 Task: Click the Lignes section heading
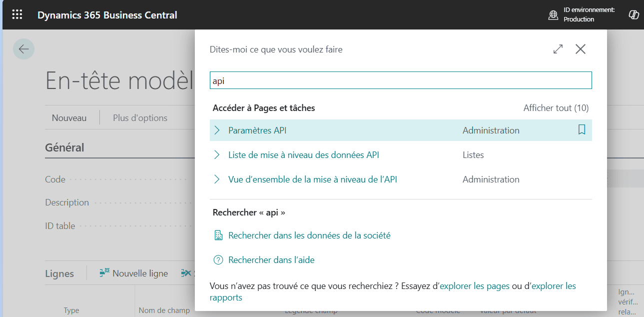59,273
